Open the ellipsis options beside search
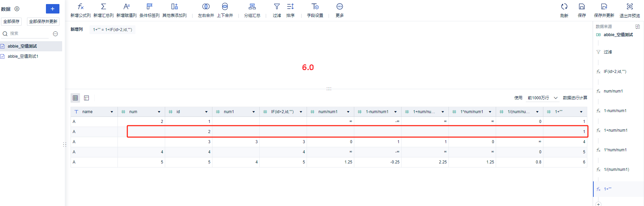644x206 pixels. tap(55, 34)
